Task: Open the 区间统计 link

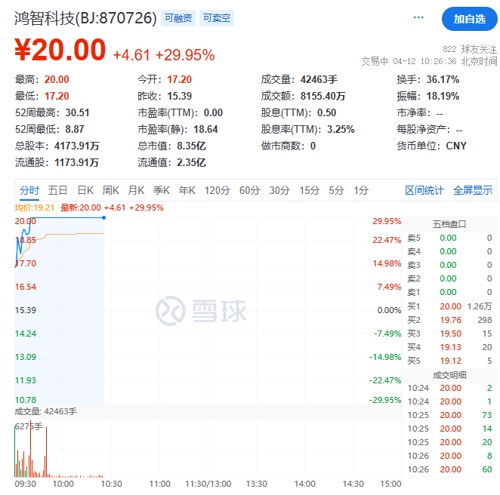Action: click(x=424, y=190)
